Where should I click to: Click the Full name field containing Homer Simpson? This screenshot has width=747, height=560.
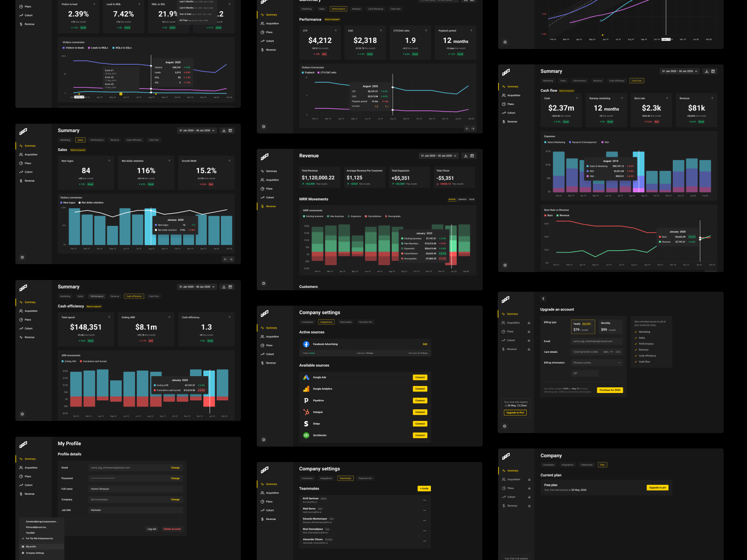click(x=135, y=489)
